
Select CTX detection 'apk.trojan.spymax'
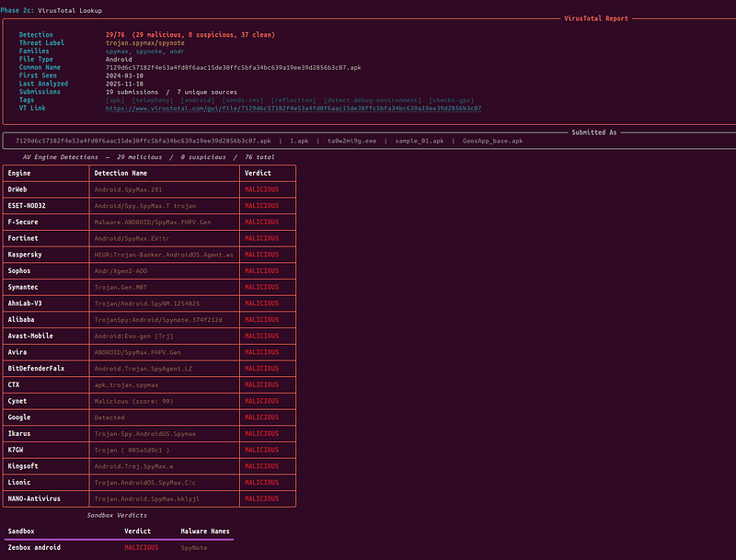[x=126, y=385]
